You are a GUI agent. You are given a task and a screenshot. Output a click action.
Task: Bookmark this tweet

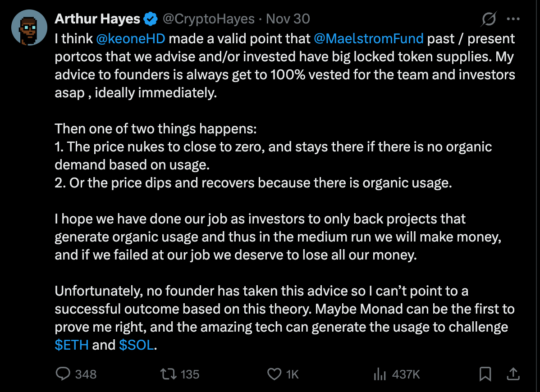(x=485, y=374)
